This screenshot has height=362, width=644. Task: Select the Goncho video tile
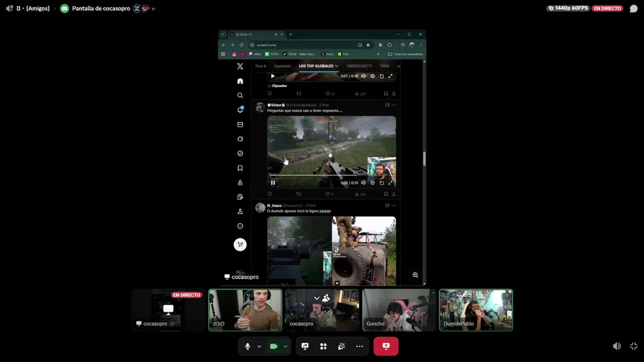[x=399, y=310]
